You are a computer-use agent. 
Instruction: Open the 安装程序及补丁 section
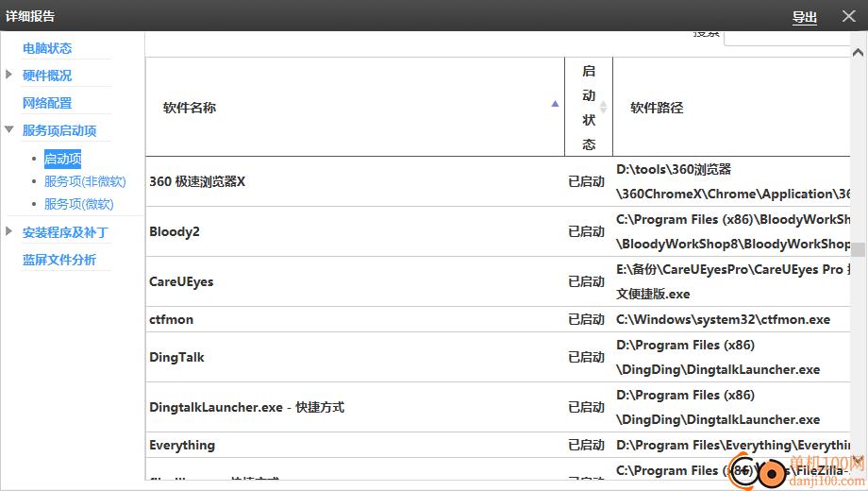[x=65, y=233]
